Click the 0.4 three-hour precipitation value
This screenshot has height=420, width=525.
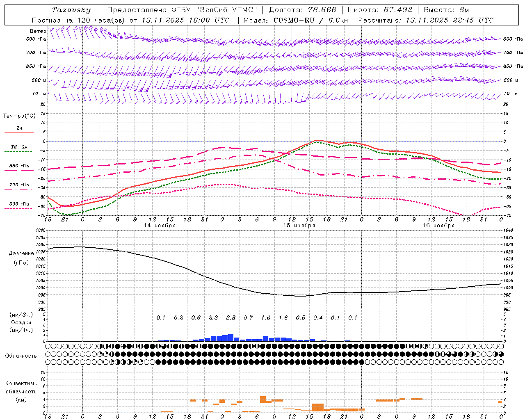click(x=318, y=317)
